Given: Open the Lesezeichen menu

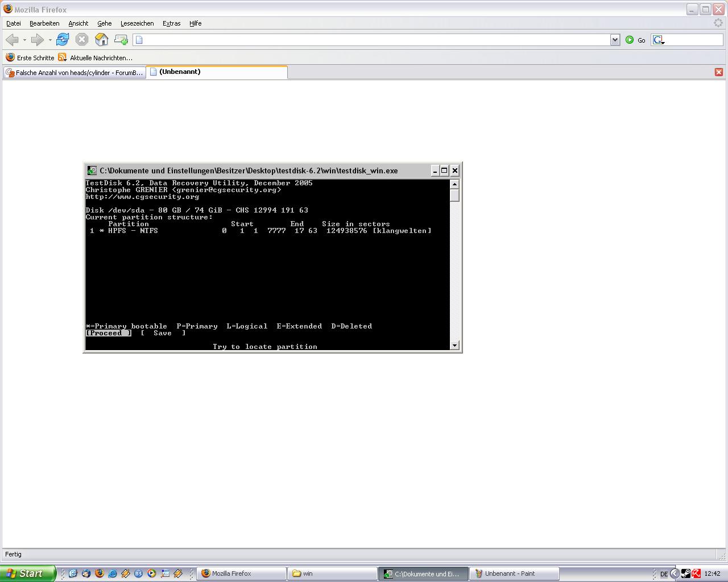Looking at the screenshot, I should tap(137, 23).
